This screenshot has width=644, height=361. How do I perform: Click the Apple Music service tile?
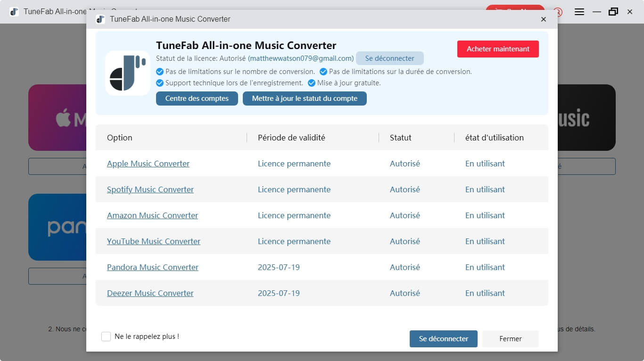(58, 118)
